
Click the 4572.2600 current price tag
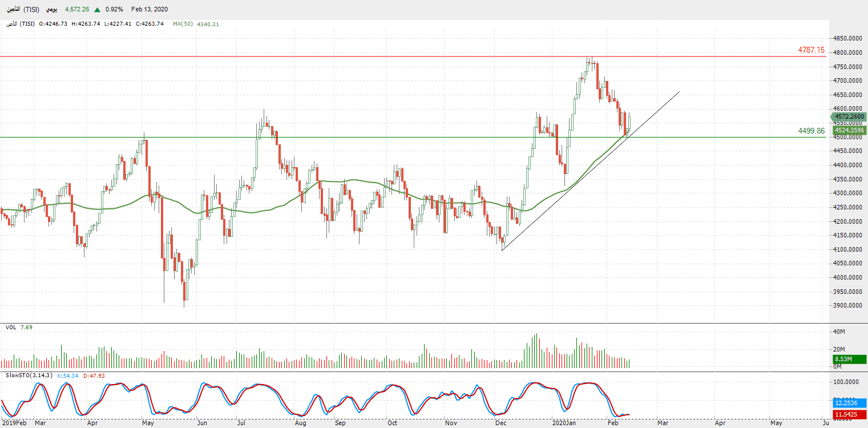click(x=849, y=116)
